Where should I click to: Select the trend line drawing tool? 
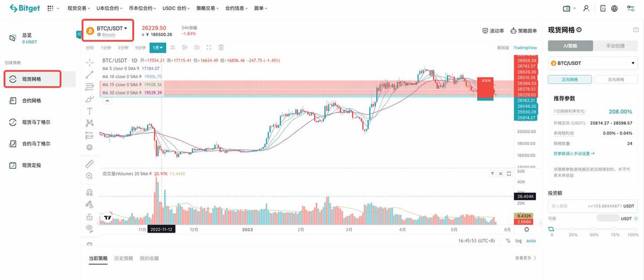[89, 74]
